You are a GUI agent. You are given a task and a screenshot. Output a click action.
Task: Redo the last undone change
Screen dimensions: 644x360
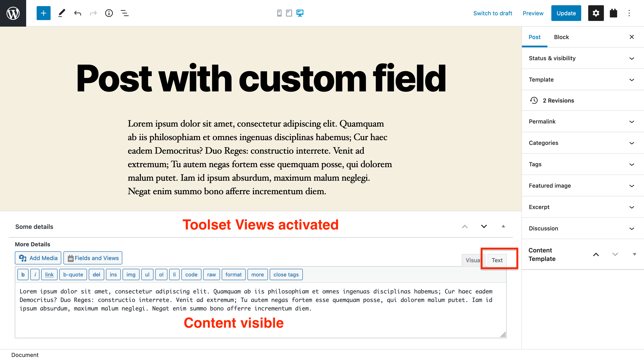point(93,13)
